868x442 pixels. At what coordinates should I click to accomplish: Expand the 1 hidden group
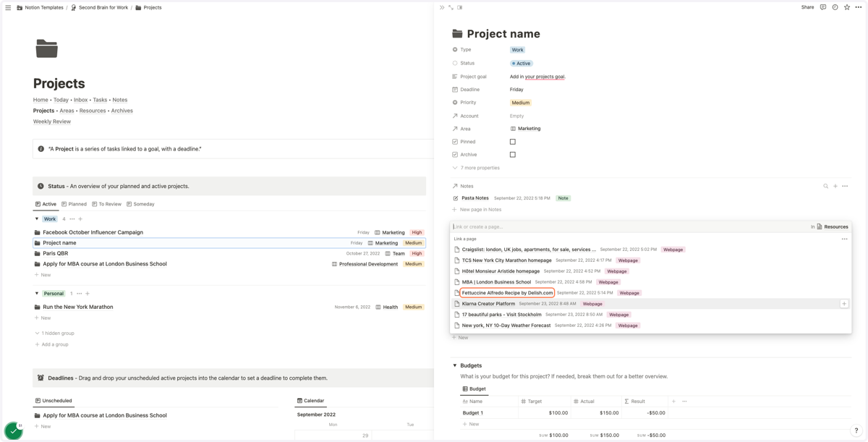tap(54, 333)
